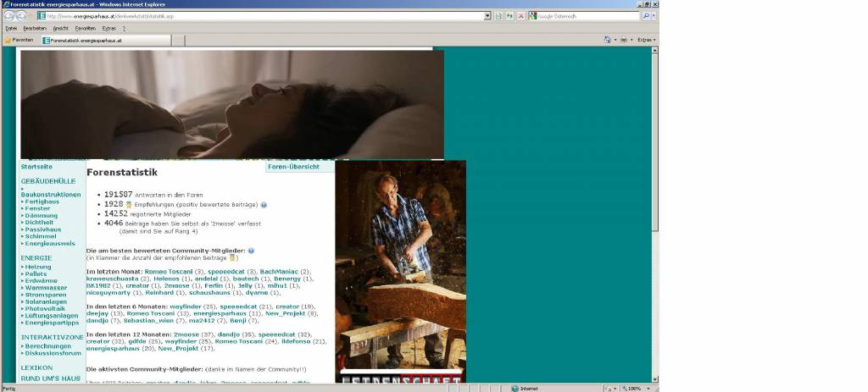
Task: Open the Datei menu
Action: click(11, 28)
